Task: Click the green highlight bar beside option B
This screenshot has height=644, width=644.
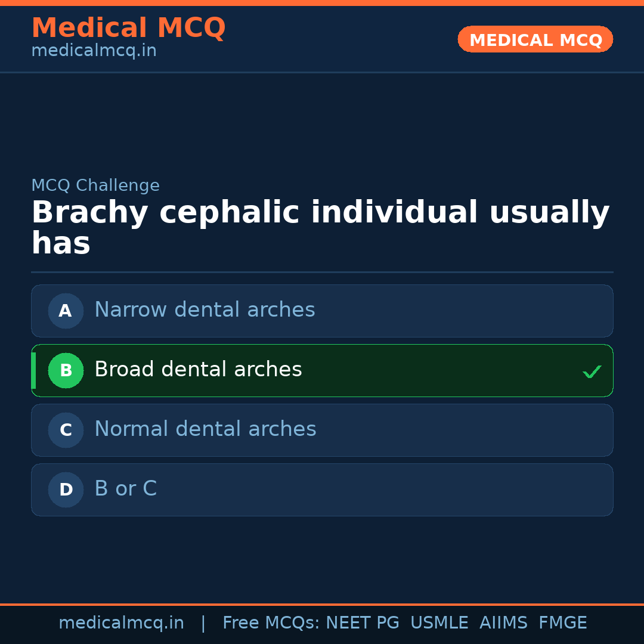Action: (33, 370)
